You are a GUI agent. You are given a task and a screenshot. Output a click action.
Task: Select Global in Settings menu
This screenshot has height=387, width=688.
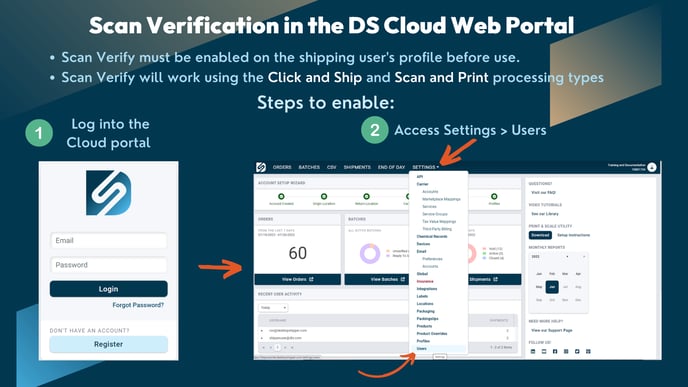[422, 274]
